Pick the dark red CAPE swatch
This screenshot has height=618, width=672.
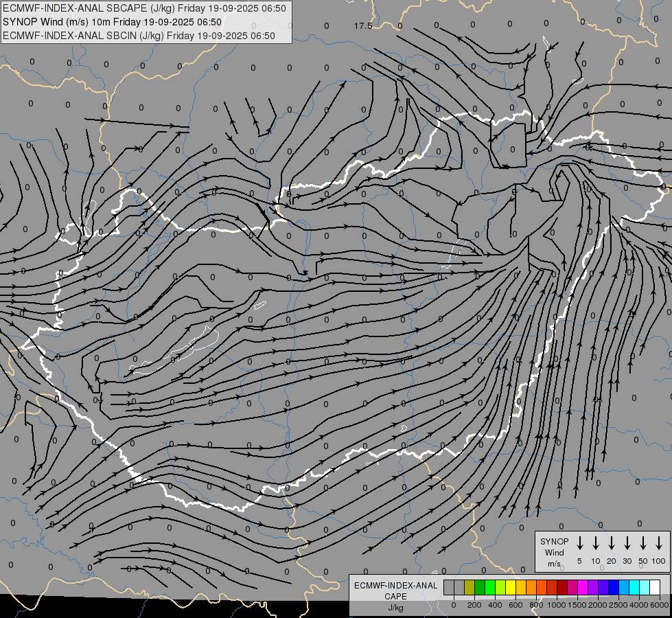[562, 587]
